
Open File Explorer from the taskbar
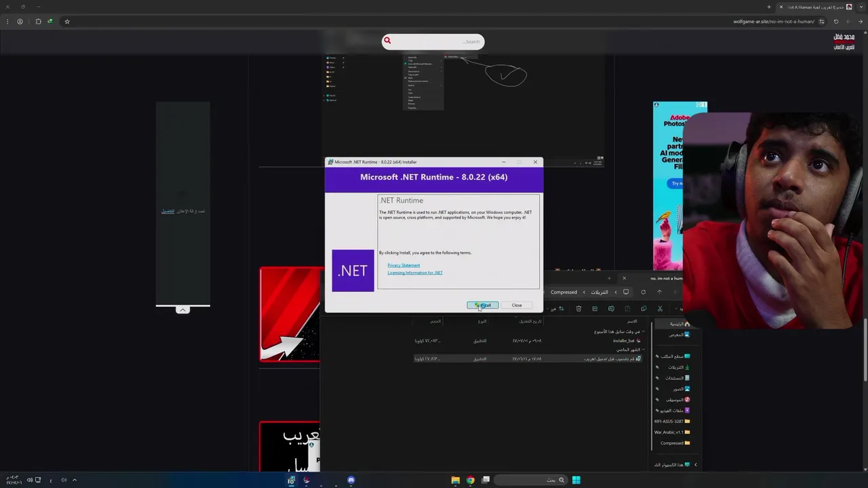pos(455,480)
